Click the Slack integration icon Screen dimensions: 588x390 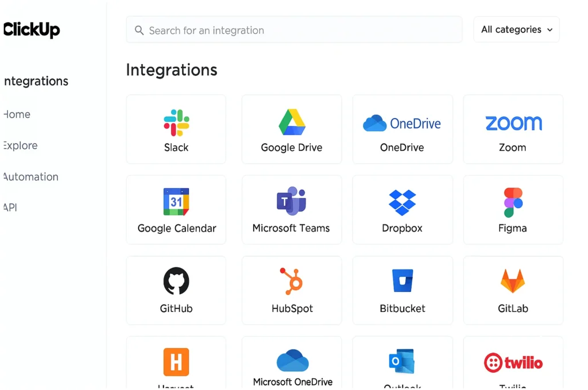pos(176,122)
